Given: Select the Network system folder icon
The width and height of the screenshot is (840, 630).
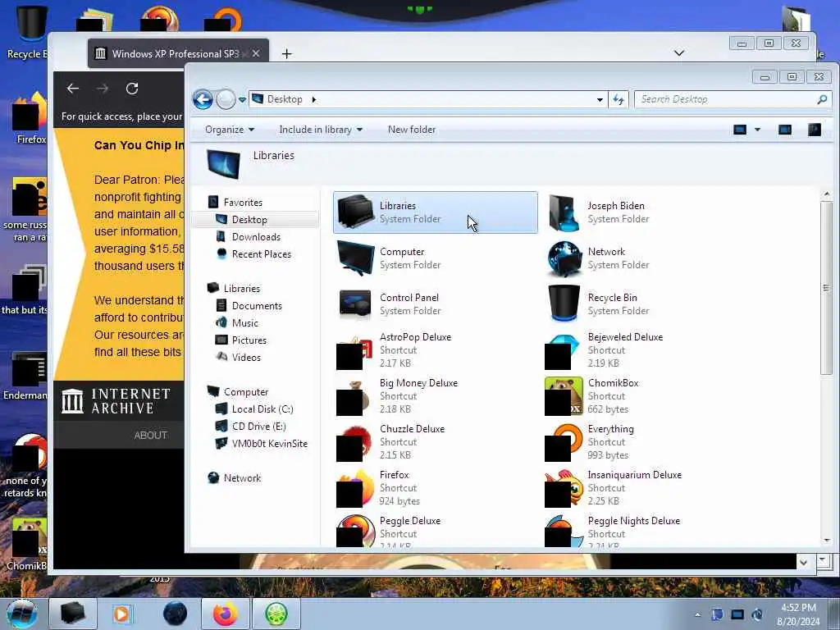Looking at the screenshot, I should 564,258.
